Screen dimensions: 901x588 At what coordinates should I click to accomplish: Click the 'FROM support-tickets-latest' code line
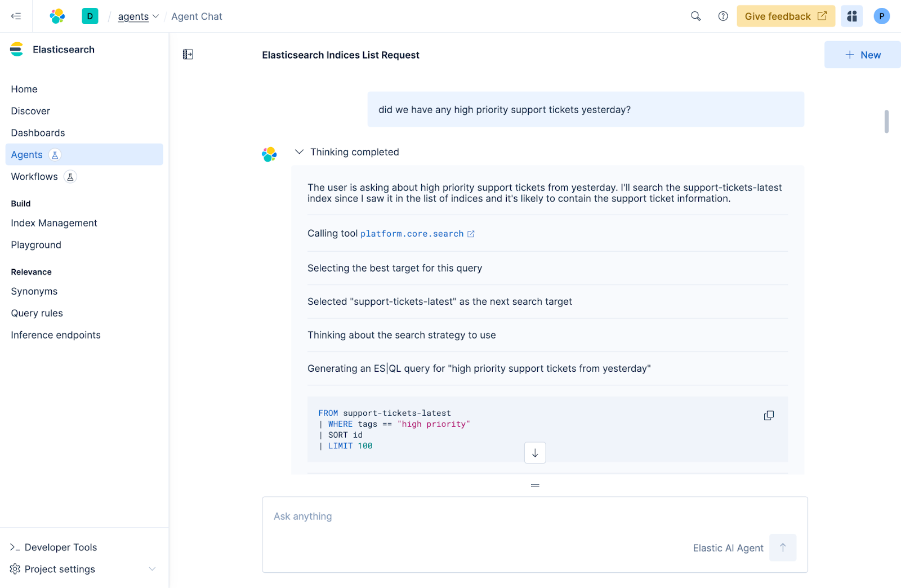[385, 413]
